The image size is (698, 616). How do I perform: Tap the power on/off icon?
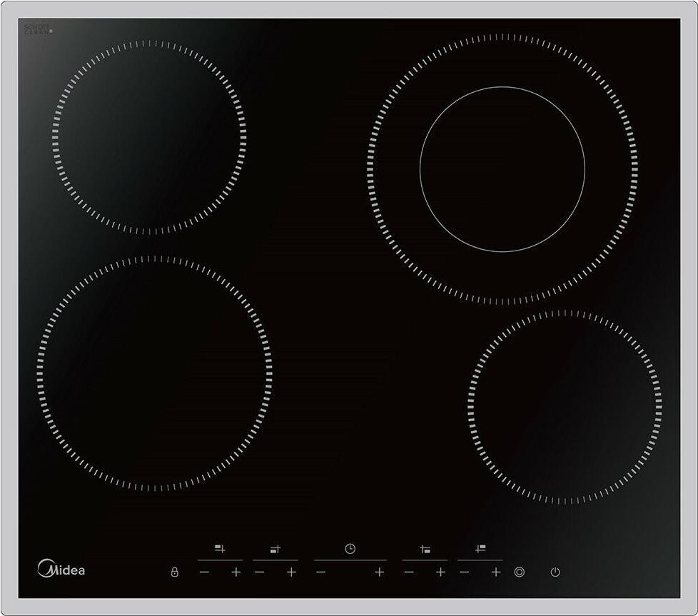tap(555, 572)
